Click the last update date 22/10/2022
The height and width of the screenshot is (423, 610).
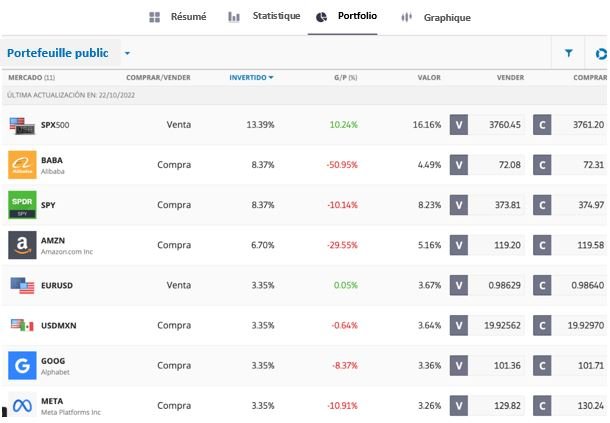(x=117, y=95)
